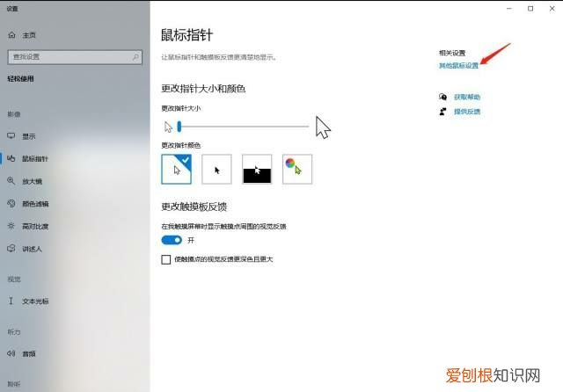Open the 颜色滤镜 settings page

(x=35, y=204)
